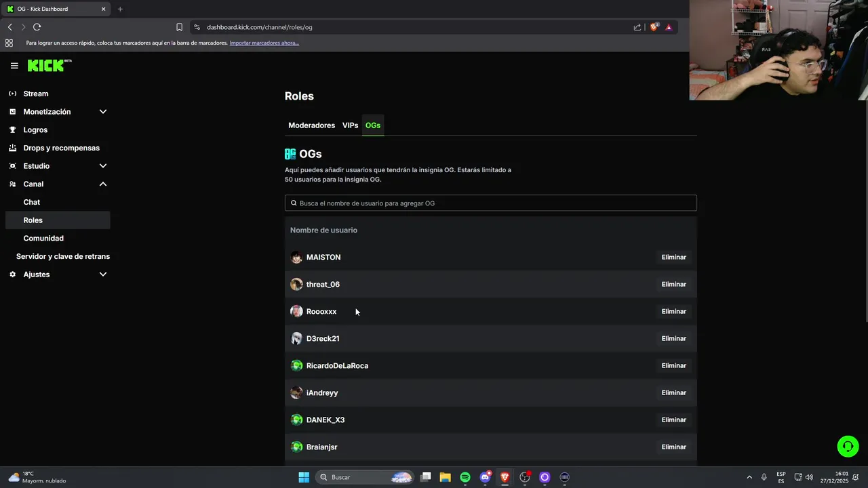Click the Stream broadcast icon in sidebar
The width and height of the screenshot is (868, 488).
pos(12,94)
